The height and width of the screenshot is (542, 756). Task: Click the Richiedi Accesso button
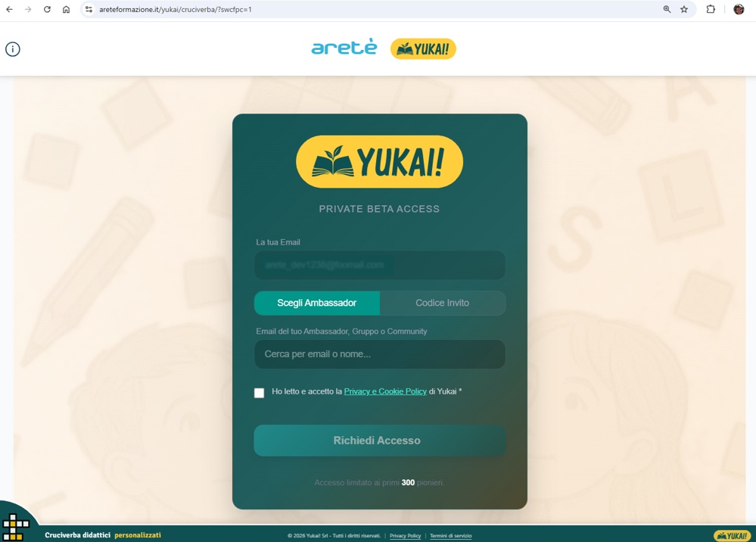(380, 441)
